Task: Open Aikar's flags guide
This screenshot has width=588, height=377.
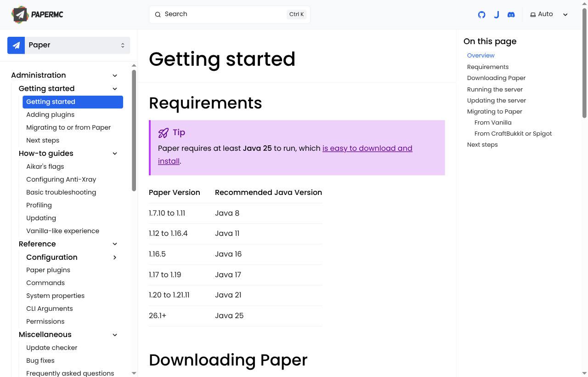Action: (x=45, y=167)
